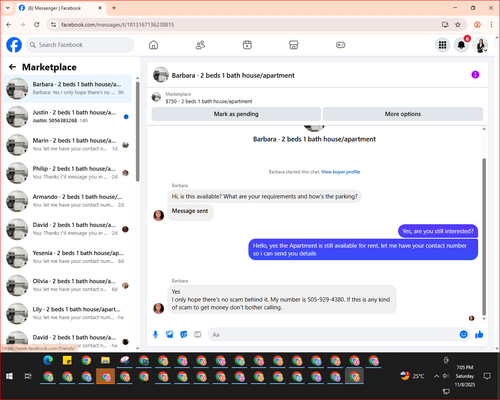Click the $750 listing title under Marketplace

[209, 101]
